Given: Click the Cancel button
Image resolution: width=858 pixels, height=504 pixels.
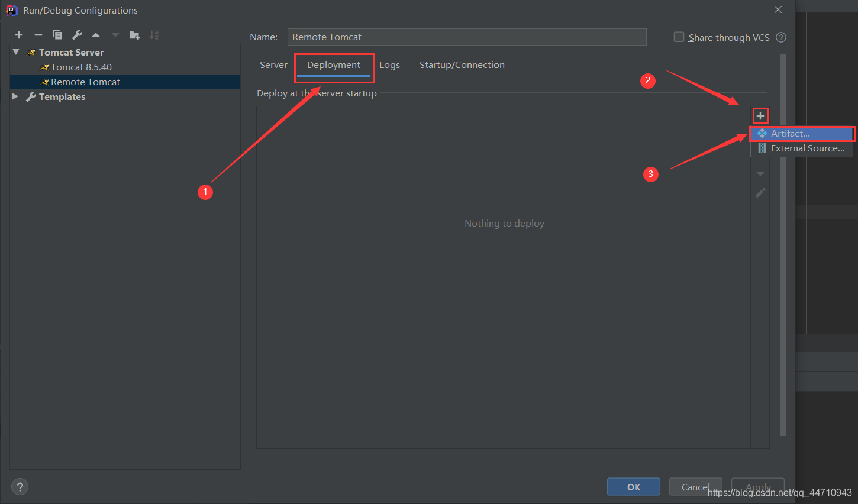Looking at the screenshot, I should (696, 487).
